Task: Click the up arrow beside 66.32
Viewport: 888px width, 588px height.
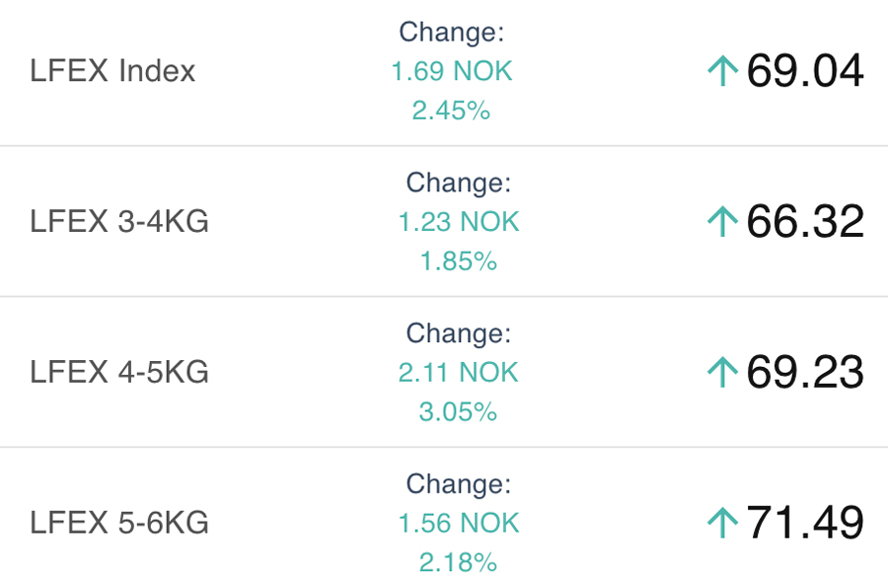Action: (x=723, y=222)
